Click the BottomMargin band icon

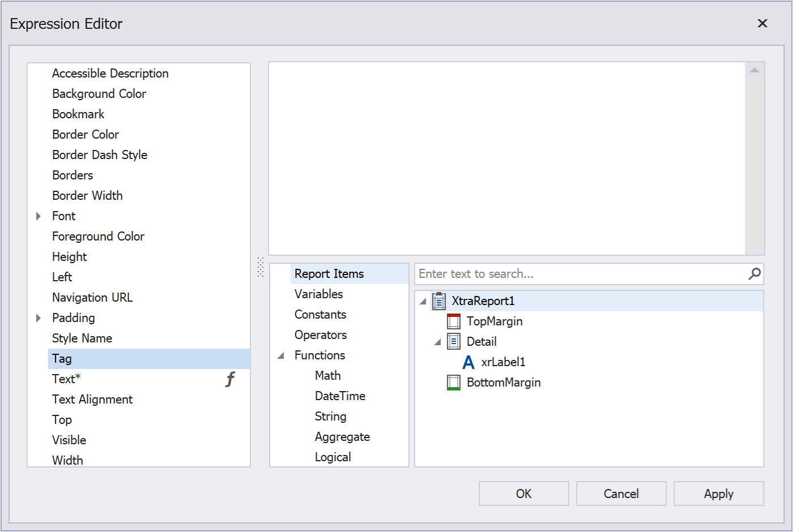(x=454, y=383)
